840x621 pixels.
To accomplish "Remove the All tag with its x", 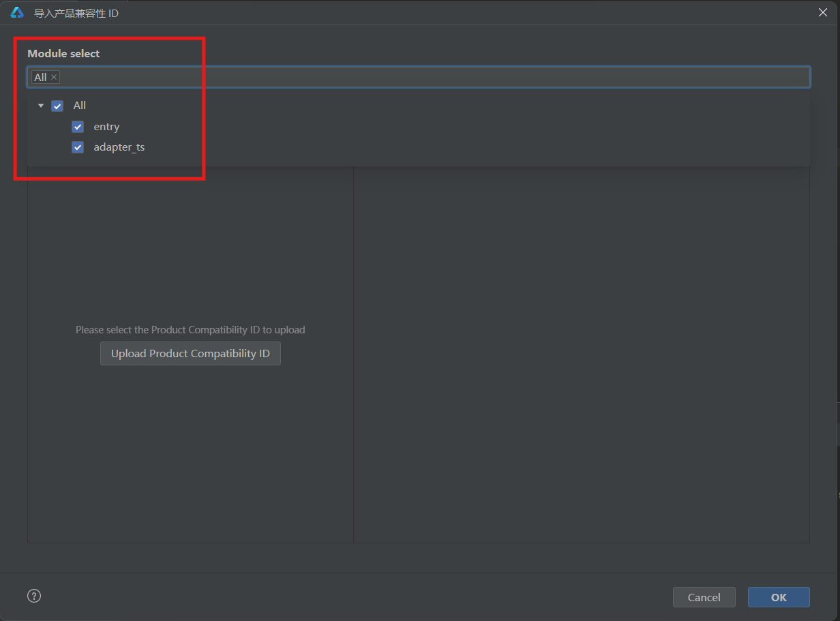I will tap(54, 78).
